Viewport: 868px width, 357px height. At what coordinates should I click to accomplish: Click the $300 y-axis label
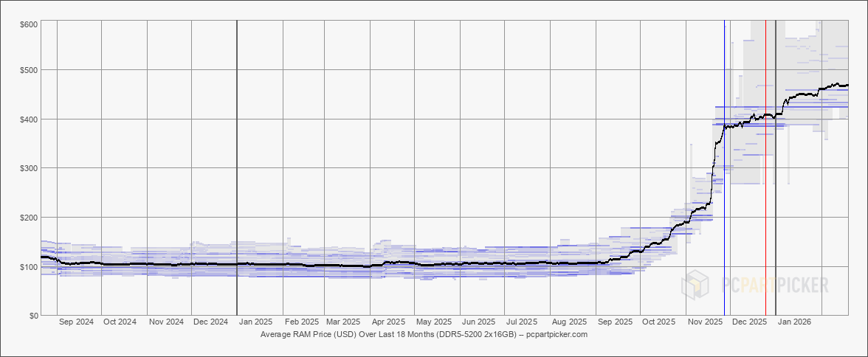30,168
